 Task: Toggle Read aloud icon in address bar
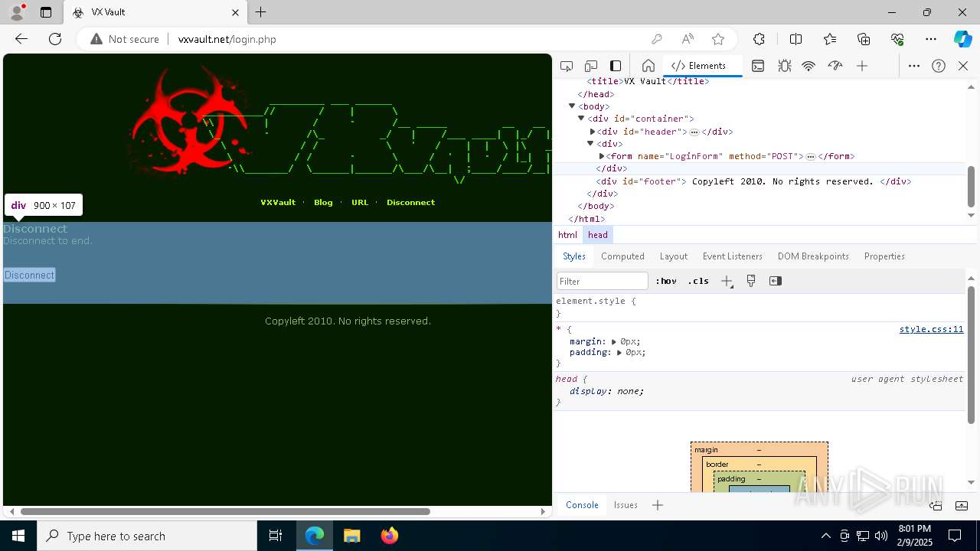click(x=688, y=39)
